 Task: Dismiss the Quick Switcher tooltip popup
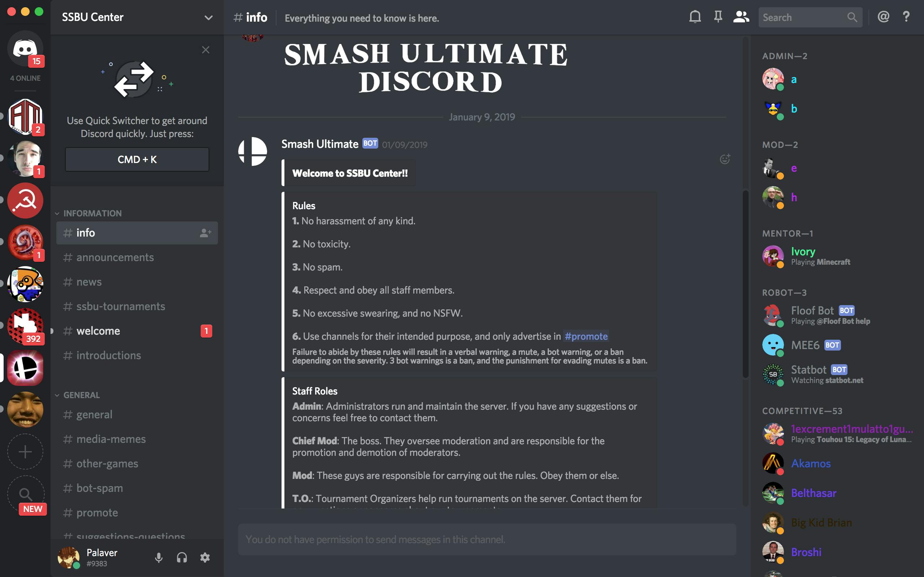(206, 50)
